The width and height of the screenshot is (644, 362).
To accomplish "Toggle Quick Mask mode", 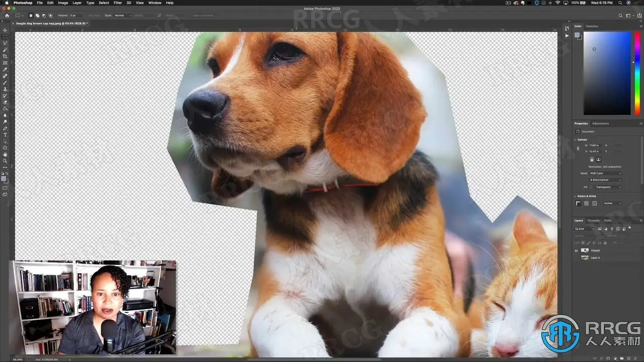I will [x=6, y=188].
